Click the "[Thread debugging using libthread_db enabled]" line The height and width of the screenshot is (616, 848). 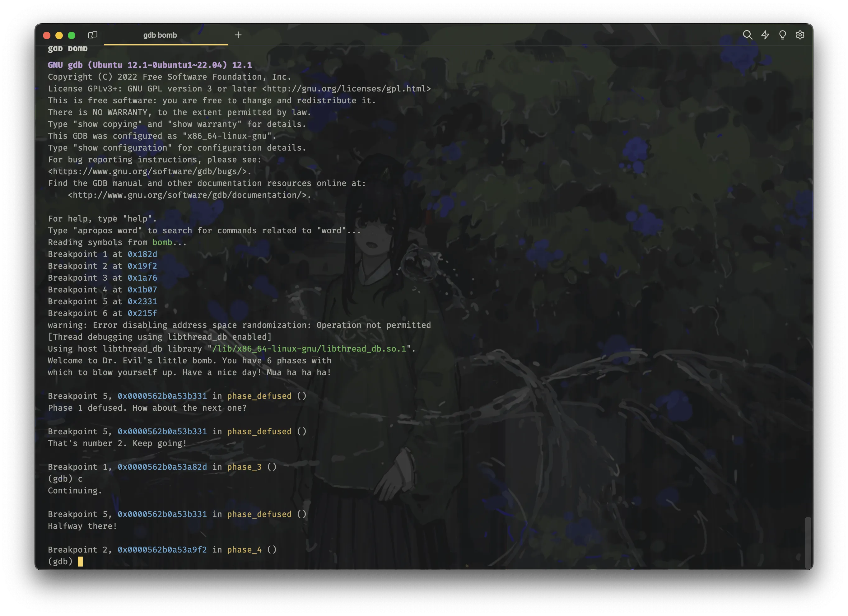(x=160, y=337)
